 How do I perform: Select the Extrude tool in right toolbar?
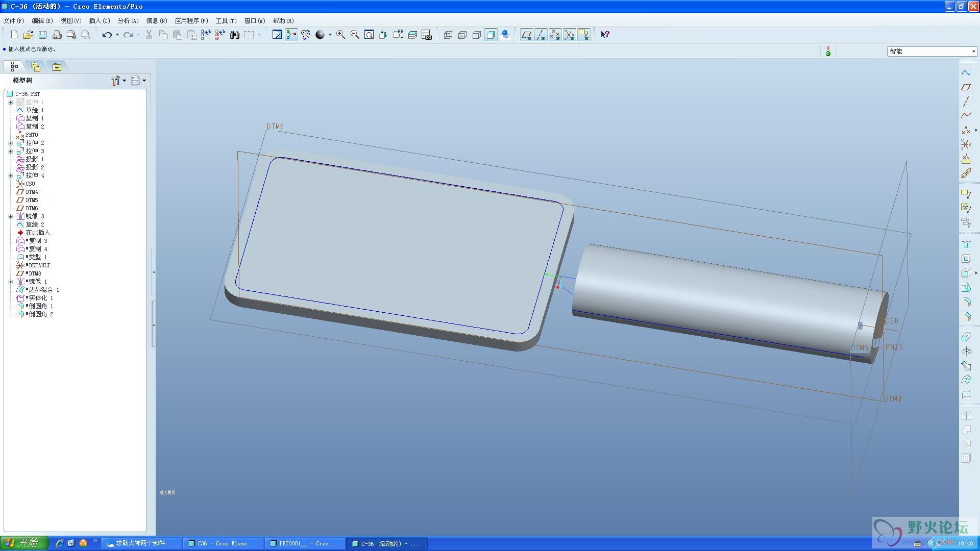tap(966, 337)
